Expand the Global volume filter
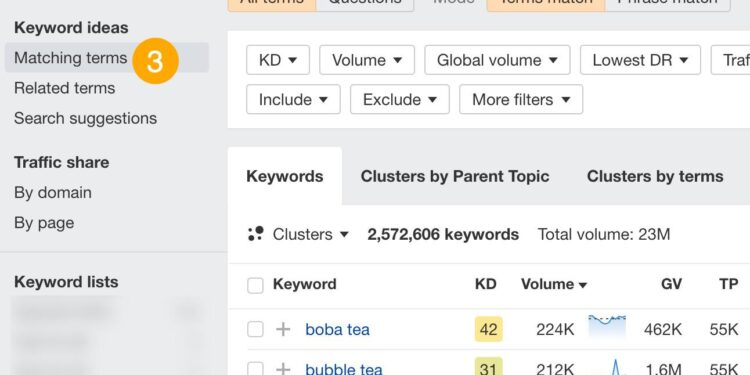Screen dimensions: 750x375 pyautogui.click(x=497, y=60)
